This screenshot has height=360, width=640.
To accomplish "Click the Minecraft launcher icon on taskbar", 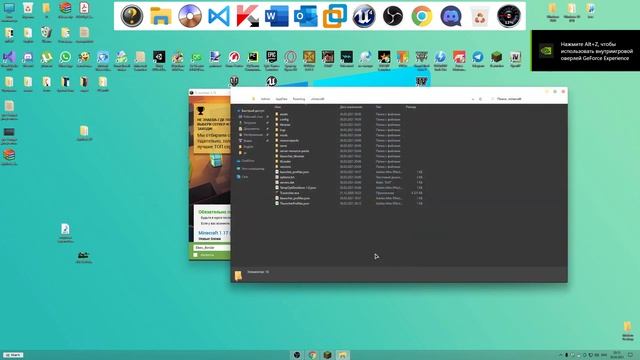I will [327, 355].
